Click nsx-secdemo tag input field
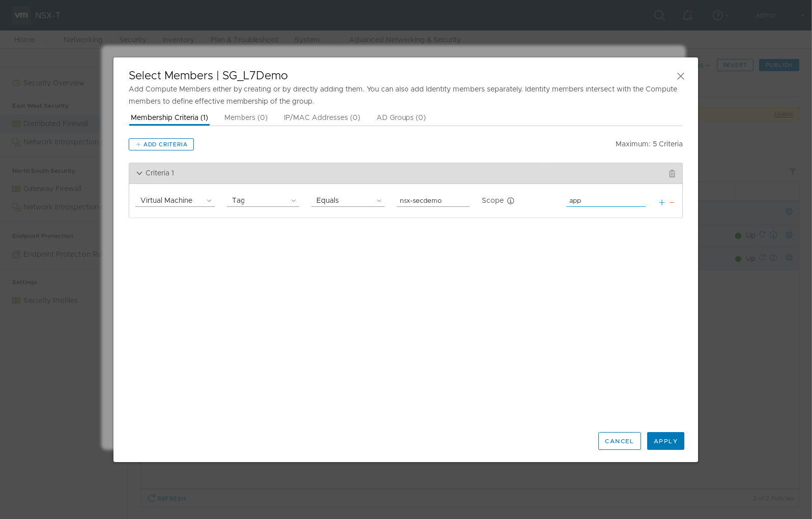812x519 pixels. tap(433, 201)
